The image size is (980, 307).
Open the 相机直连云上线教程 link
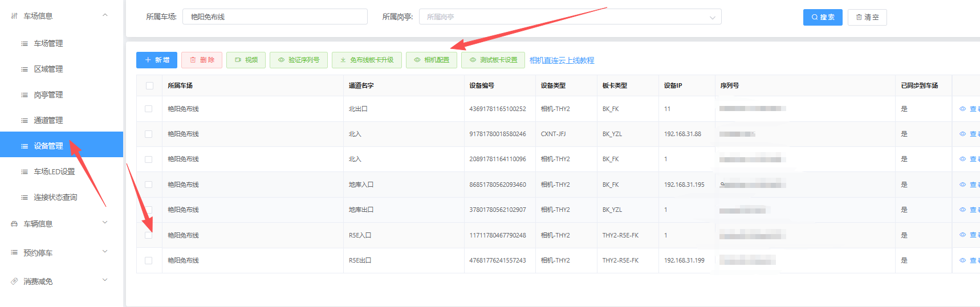(x=562, y=60)
